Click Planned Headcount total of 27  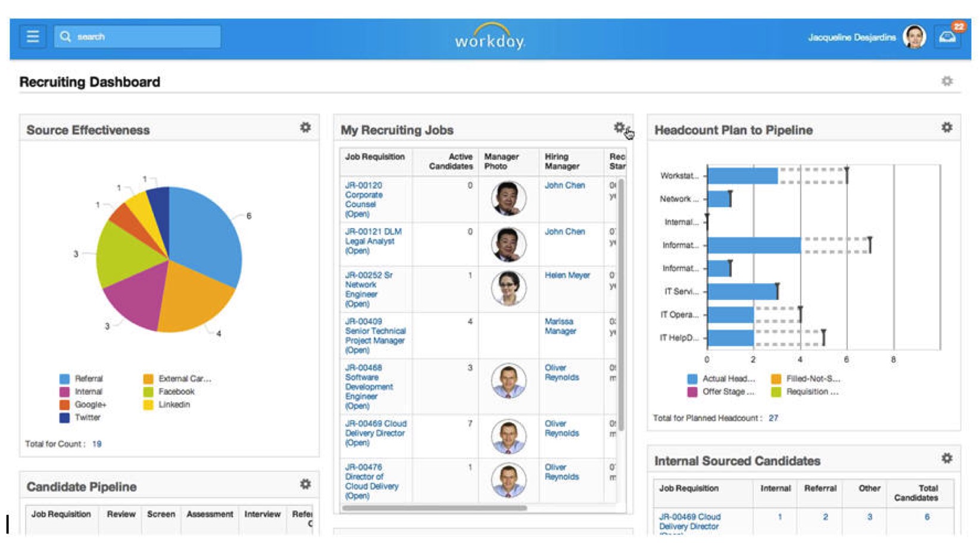tap(774, 418)
